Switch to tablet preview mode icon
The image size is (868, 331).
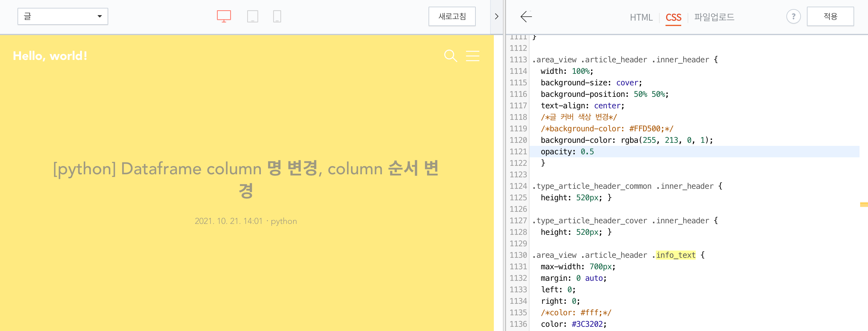(x=252, y=16)
